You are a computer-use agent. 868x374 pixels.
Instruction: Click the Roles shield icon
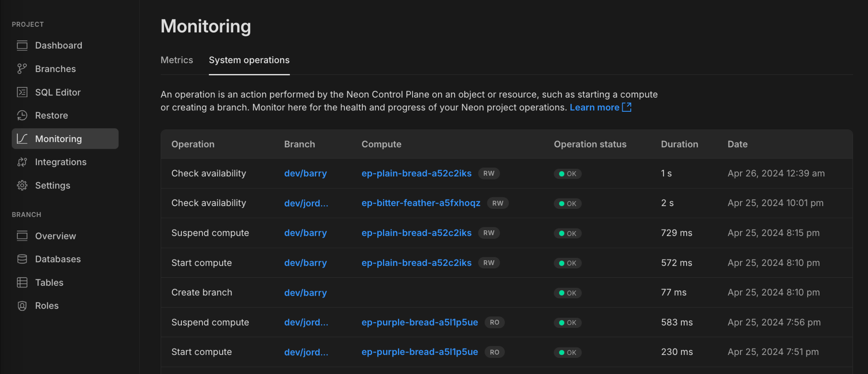tap(22, 306)
